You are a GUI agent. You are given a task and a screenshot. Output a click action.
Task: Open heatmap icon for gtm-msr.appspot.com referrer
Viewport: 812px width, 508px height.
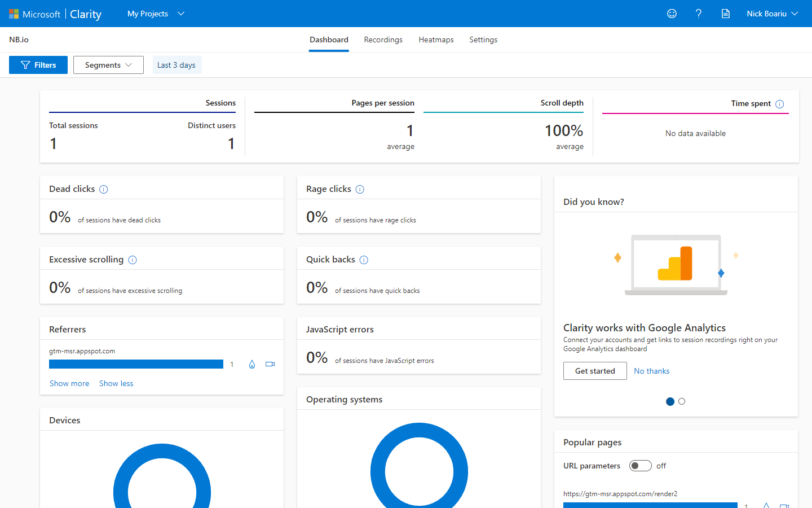tap(252, 365)
